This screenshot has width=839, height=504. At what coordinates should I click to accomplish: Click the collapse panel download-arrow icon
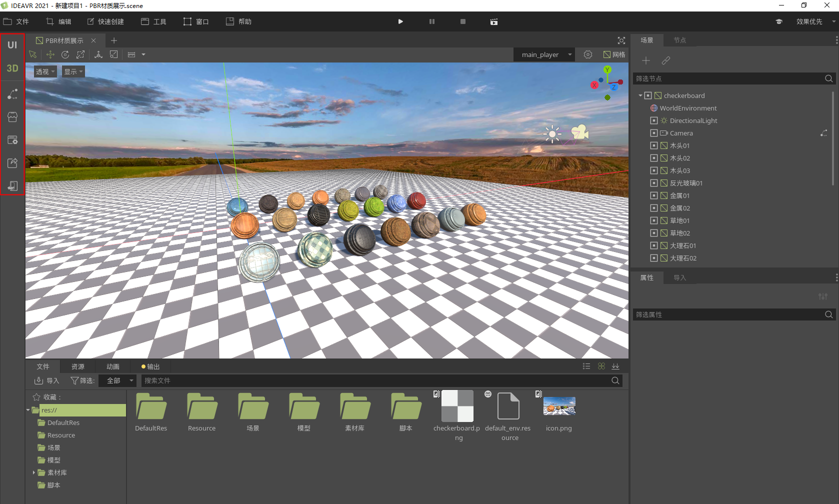[x=615, y=366]
